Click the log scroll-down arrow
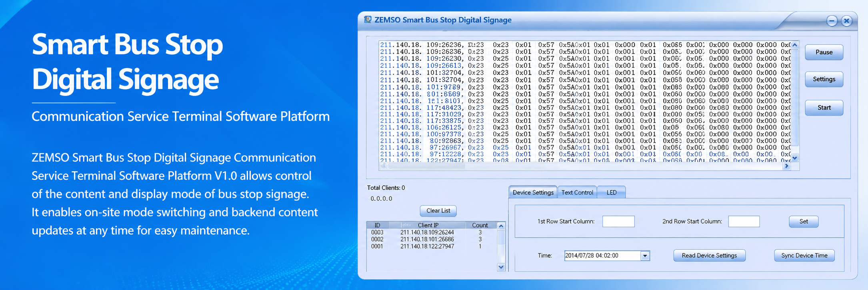 (x=795, y=158)
